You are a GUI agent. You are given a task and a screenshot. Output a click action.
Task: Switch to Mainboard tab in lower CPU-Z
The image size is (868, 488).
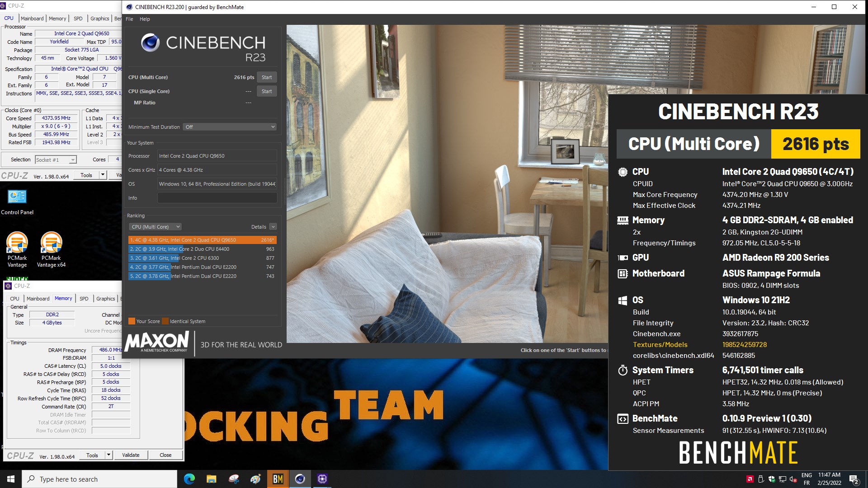(x=38, y=299)
